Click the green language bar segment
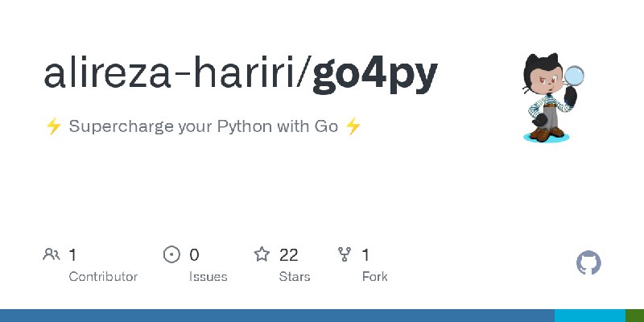 [634, 316]
